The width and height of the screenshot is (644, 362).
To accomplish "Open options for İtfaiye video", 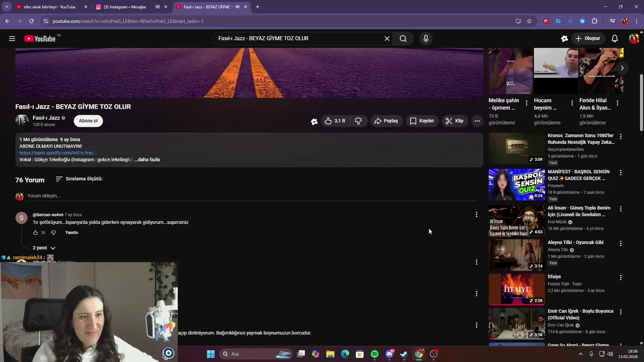I will click(x=621, y=278).
